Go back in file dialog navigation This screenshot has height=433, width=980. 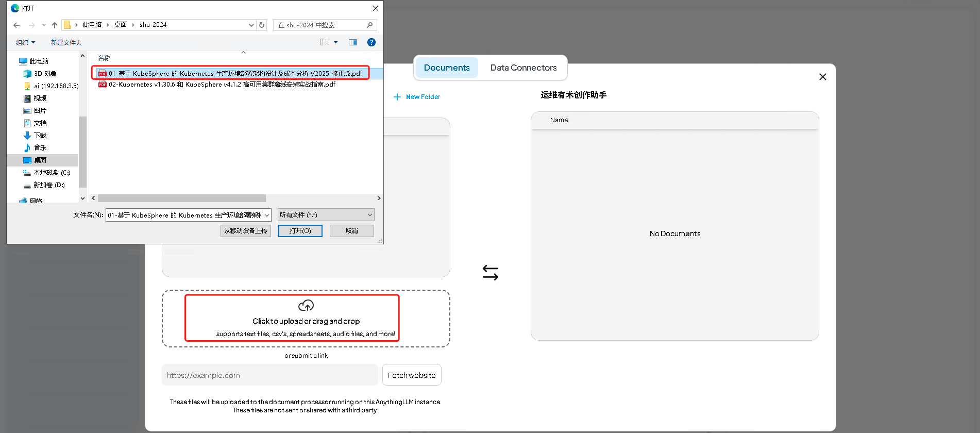click(16, 25)
